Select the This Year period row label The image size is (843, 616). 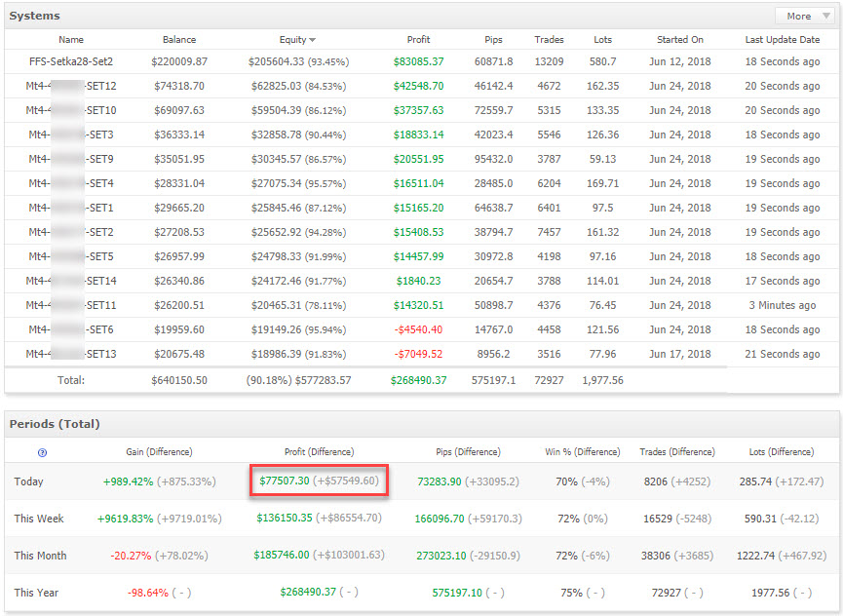36,593
